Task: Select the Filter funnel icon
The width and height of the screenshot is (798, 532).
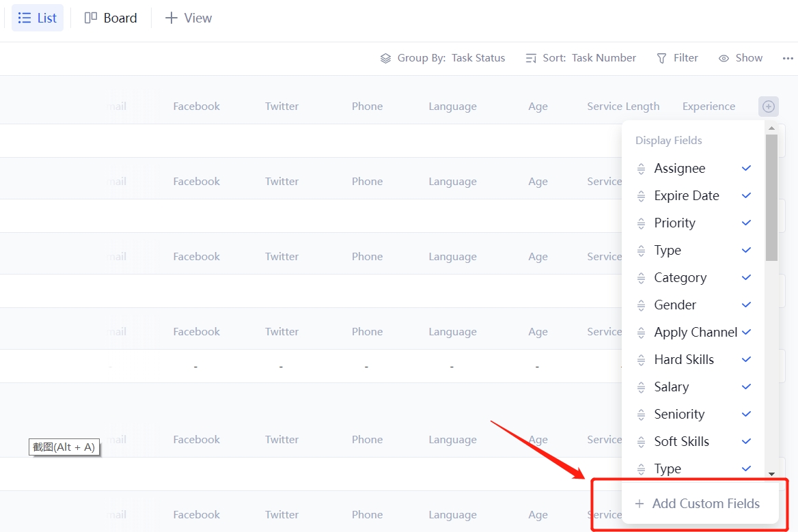Action: point(660,58)
